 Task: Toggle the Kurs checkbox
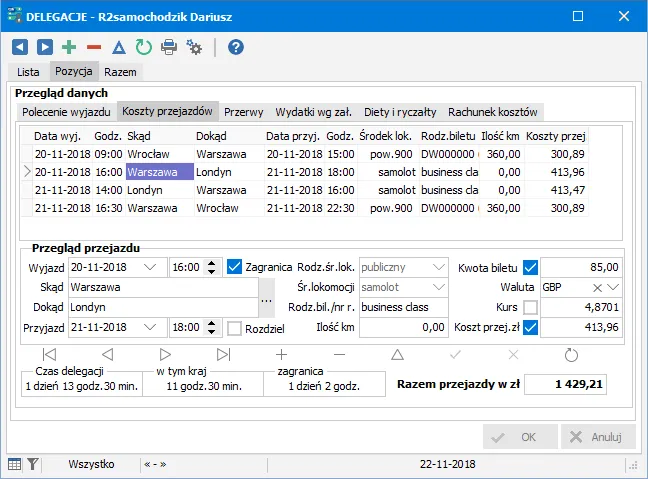530,307
